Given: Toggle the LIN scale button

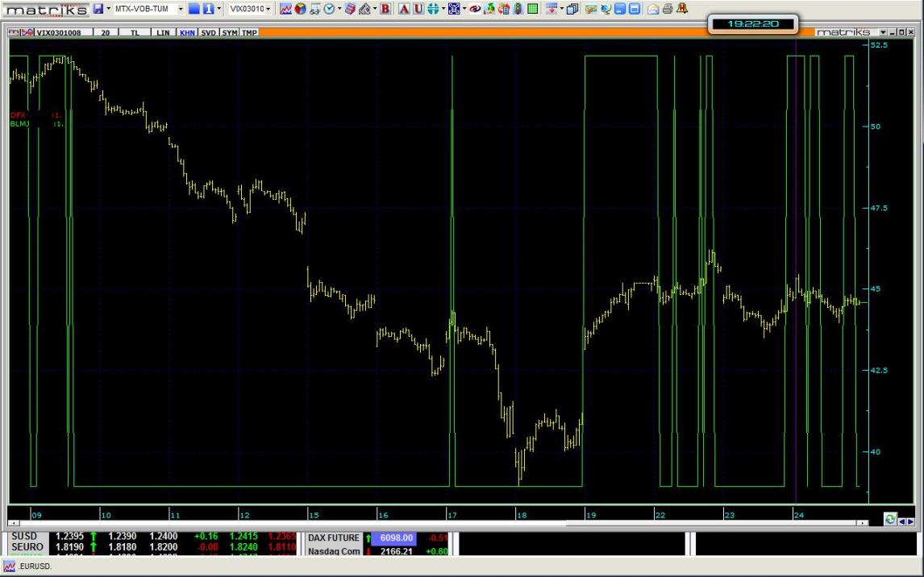Looking at the screenshot, I should tap(163, 33).
